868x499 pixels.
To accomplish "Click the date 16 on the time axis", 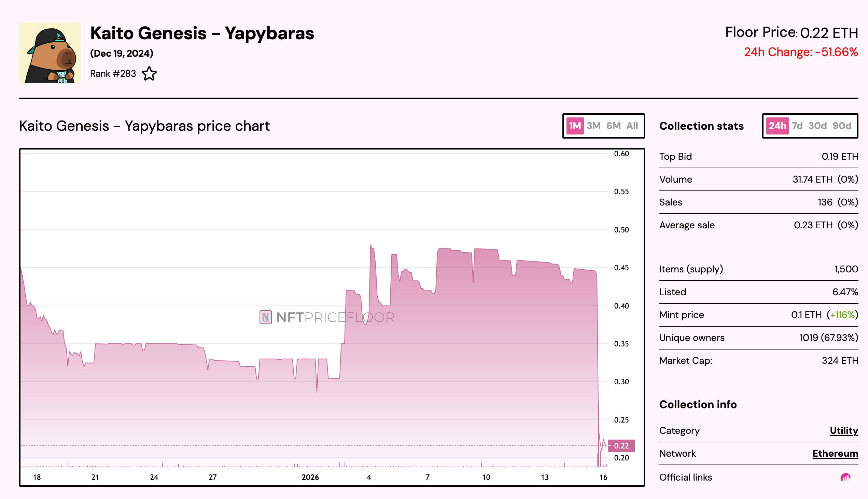I will 603,477.
